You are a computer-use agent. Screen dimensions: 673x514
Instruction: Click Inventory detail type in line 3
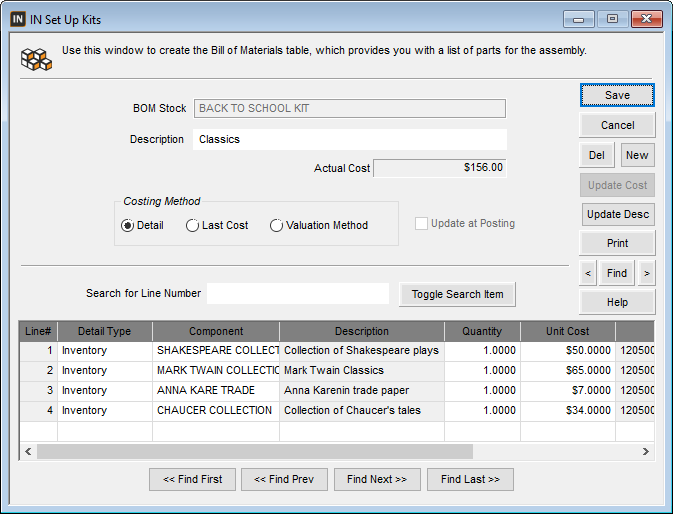click(105, 390)
